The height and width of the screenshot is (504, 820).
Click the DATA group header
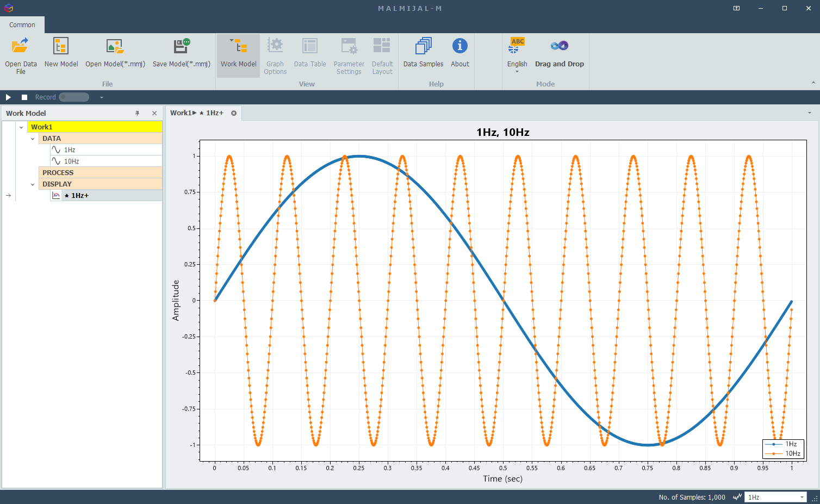coord(101,138)
